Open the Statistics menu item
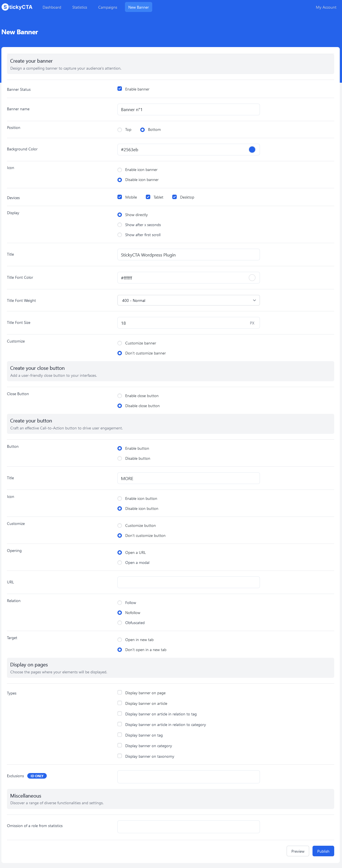 [x=80, y=7]
